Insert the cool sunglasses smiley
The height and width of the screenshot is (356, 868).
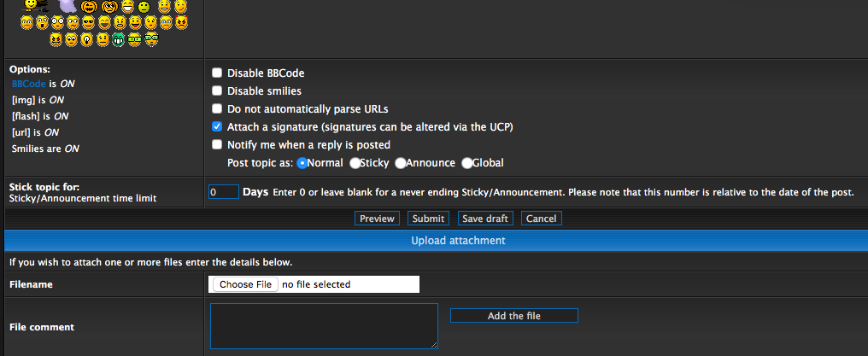pos(88,22)
